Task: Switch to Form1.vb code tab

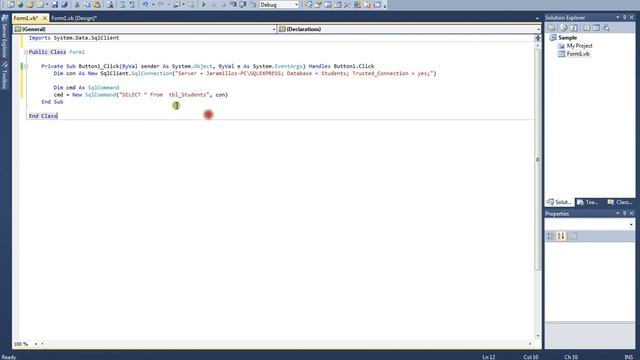Action: [x=25, y=18]
